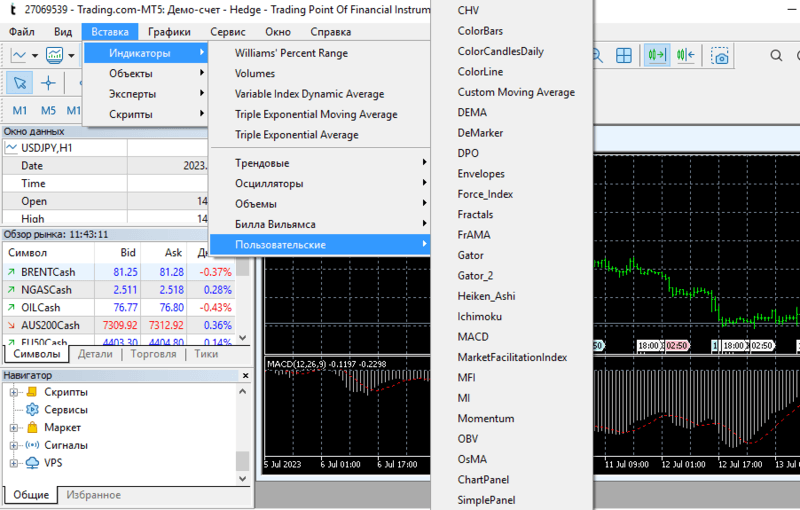Select the Heiken_Ashi custom indicator
Viewport: 800px width, 510px height.
click(512, 296)
